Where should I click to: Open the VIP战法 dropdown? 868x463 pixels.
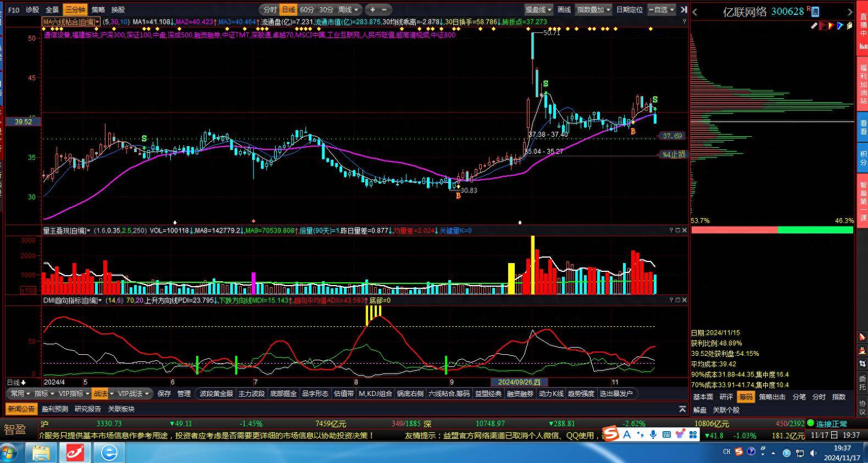pos(132,393)
